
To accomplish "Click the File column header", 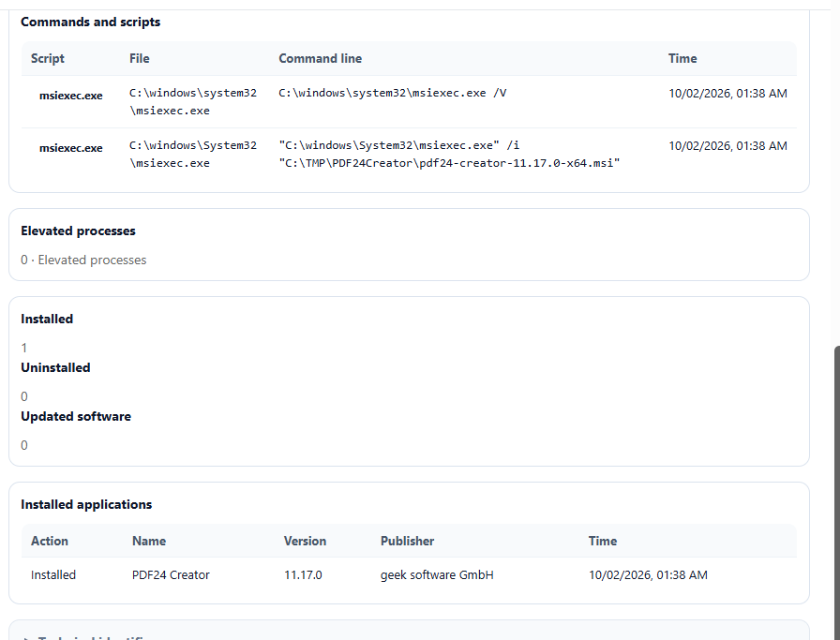I will coord(140,58).
